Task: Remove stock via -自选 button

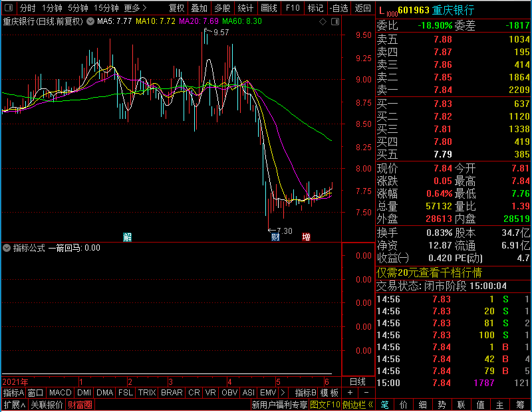Action: click(339, 8)
